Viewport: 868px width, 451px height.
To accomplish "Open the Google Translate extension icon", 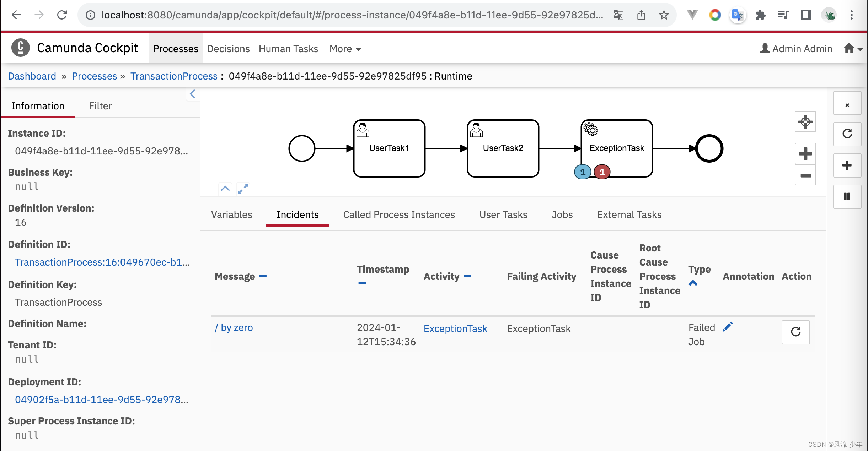I will point(738,15).
